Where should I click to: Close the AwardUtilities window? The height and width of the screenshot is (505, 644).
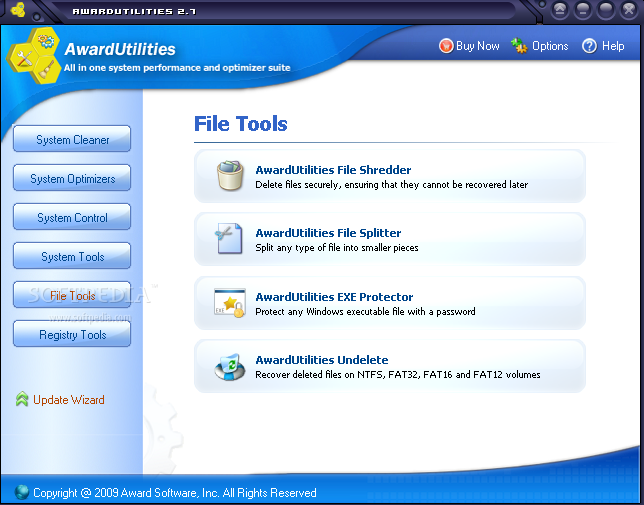click(628, 9)
